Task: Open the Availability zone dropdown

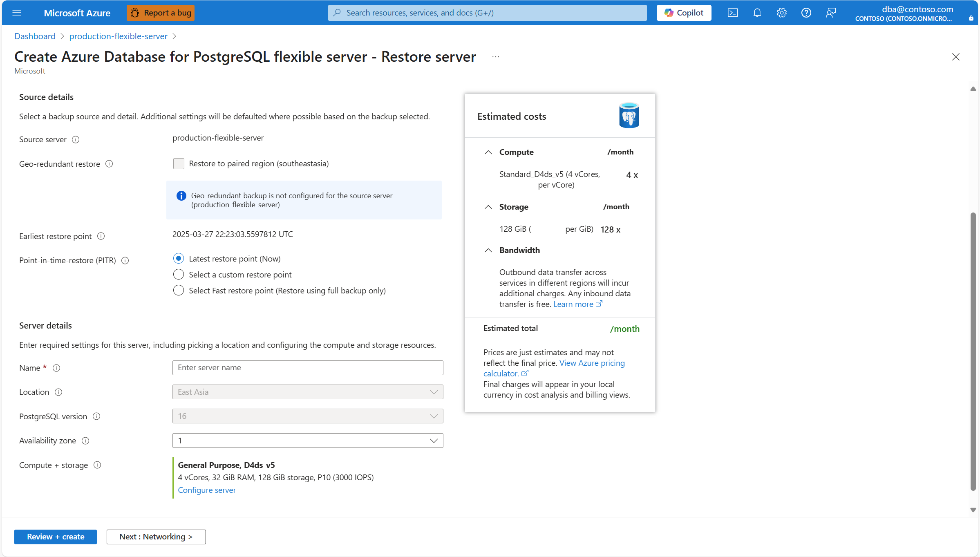Action: [x=307, y=441]
